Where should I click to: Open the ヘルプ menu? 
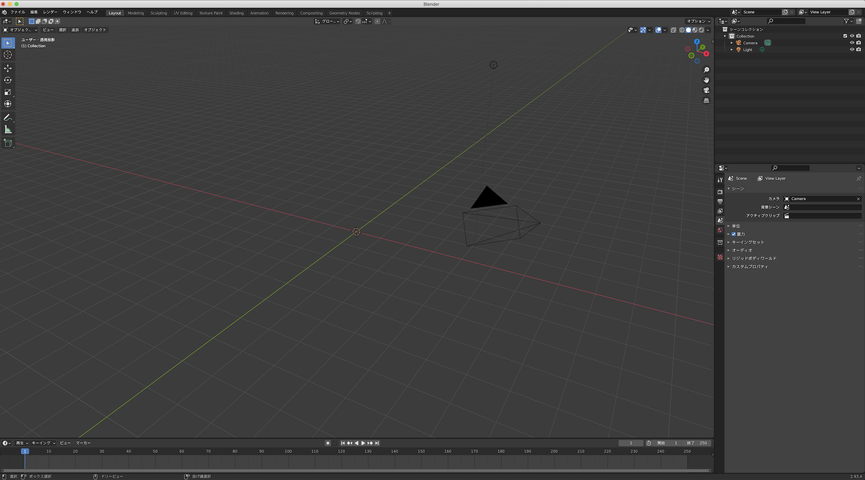coord(92,12)
